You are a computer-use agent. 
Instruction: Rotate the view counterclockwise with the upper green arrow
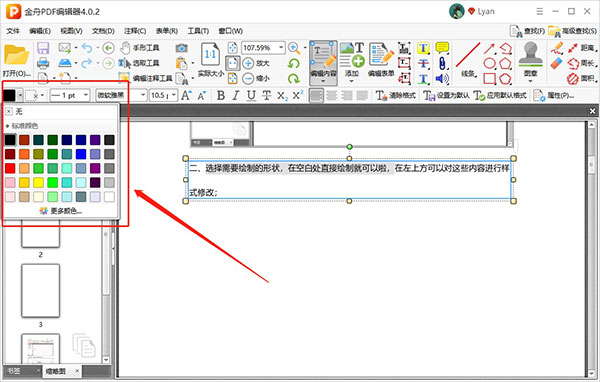tap(293, 63)
